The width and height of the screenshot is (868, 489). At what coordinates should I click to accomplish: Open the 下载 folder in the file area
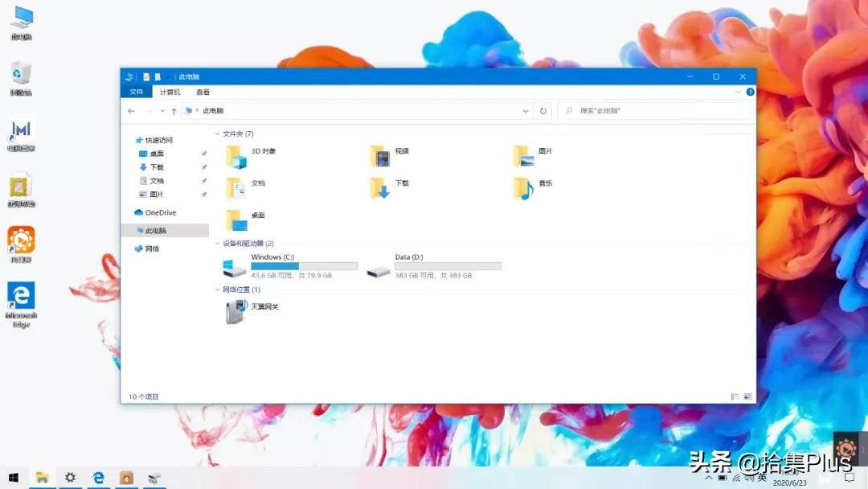tap(402, 183)
